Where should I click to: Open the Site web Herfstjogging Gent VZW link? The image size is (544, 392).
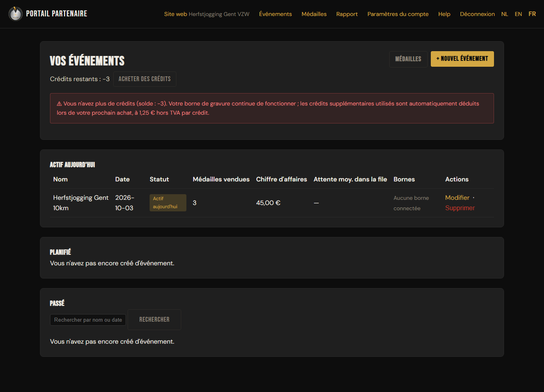click(206, 14)
